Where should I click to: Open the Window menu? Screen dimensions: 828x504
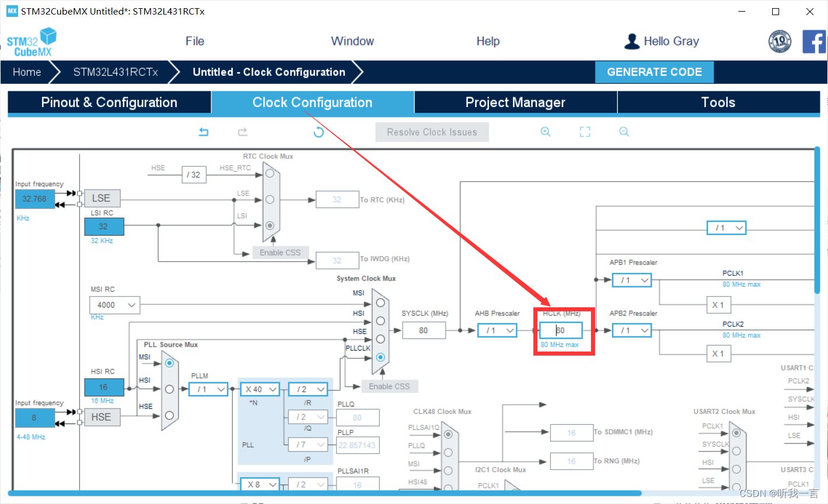point(352,41)
